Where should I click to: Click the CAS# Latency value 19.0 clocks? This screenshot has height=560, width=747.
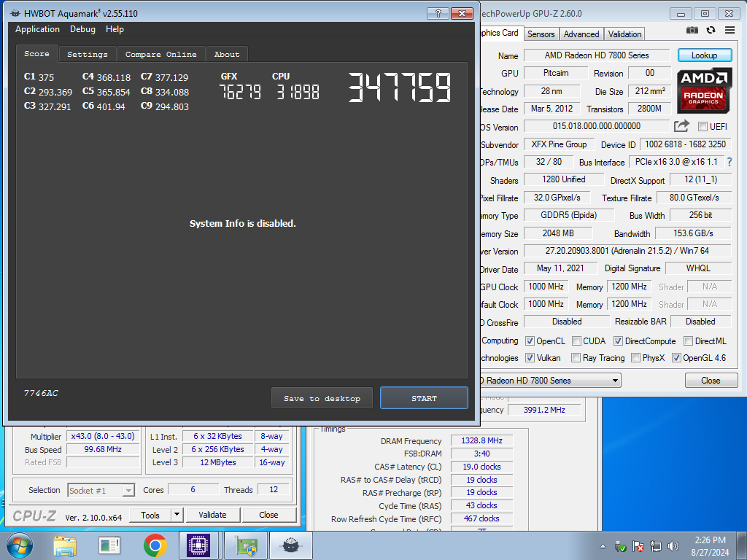point(481,467)
